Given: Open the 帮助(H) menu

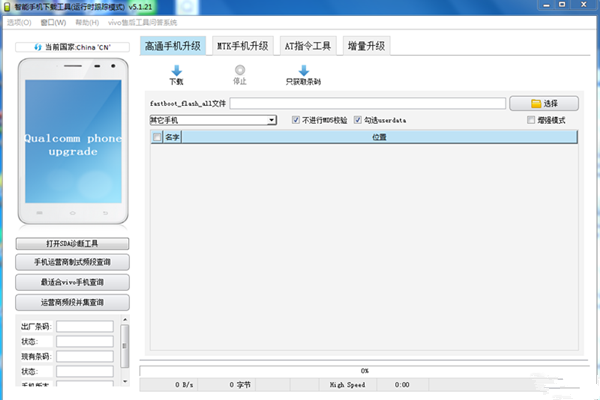Looking at the screenshot, I should pyautogui.click(x=87, y=23).
